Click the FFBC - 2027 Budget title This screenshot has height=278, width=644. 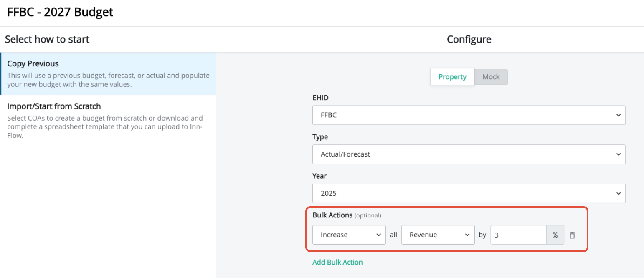point(60,12)
